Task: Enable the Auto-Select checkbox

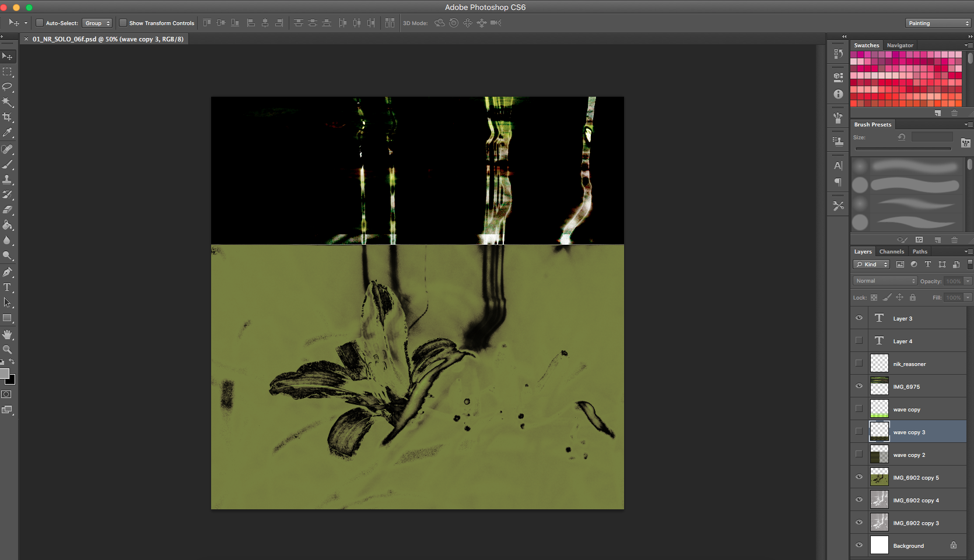Action: click(x=40, y=23)
